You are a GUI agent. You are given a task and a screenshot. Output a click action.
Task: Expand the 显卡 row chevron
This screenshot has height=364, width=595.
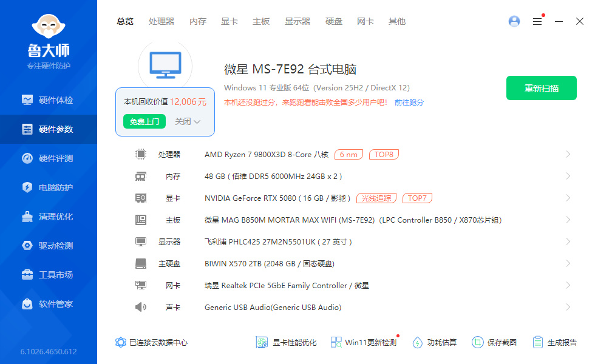click(x=568, y=198)
